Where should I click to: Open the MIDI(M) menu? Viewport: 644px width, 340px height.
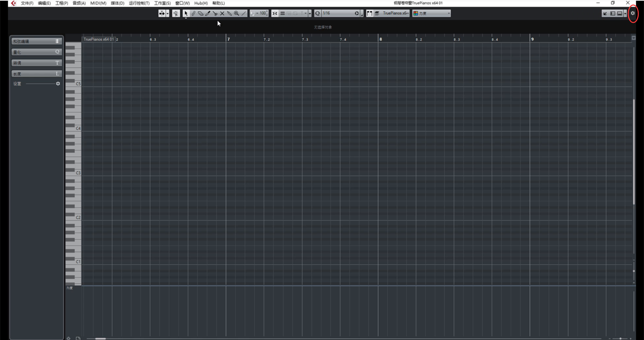(x=98, y=3)
